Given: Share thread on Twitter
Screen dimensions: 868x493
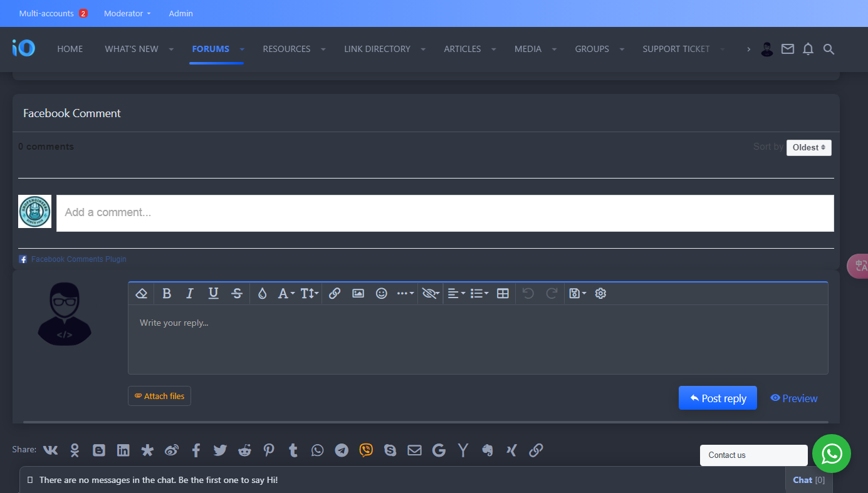Looking at the screenshot, I should point(220,450).
